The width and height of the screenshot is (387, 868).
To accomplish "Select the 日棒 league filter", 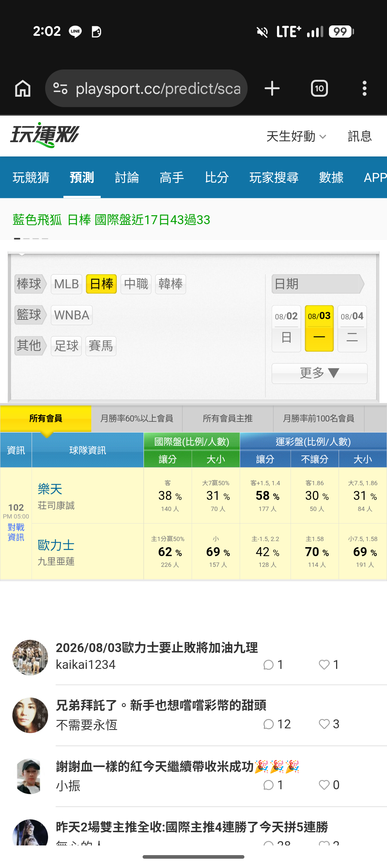I will click(101, 284).
